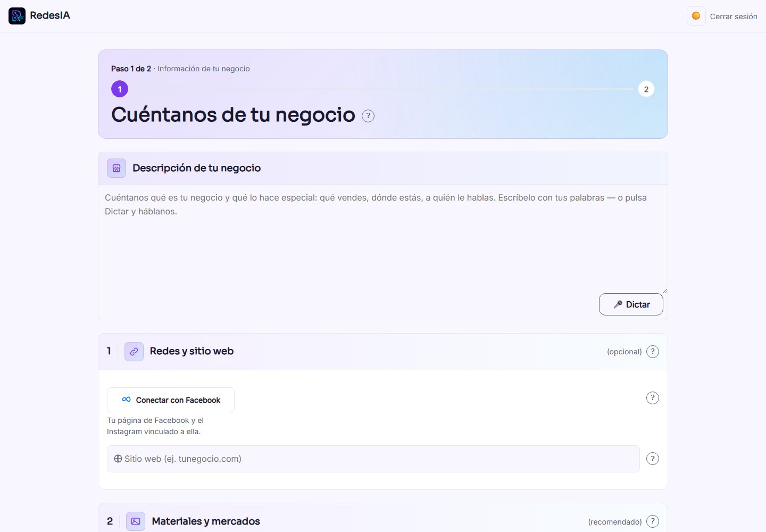Open help for Redes y sitio web section
The height and width of the screenshot is (532, 766).
(x=653, y=352)
